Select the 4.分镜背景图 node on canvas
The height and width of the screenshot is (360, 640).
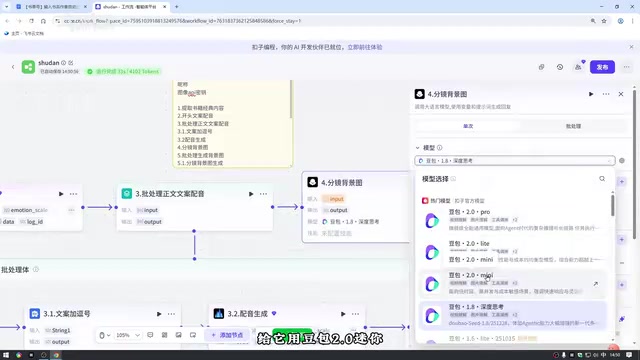click(x=356, y=207)
